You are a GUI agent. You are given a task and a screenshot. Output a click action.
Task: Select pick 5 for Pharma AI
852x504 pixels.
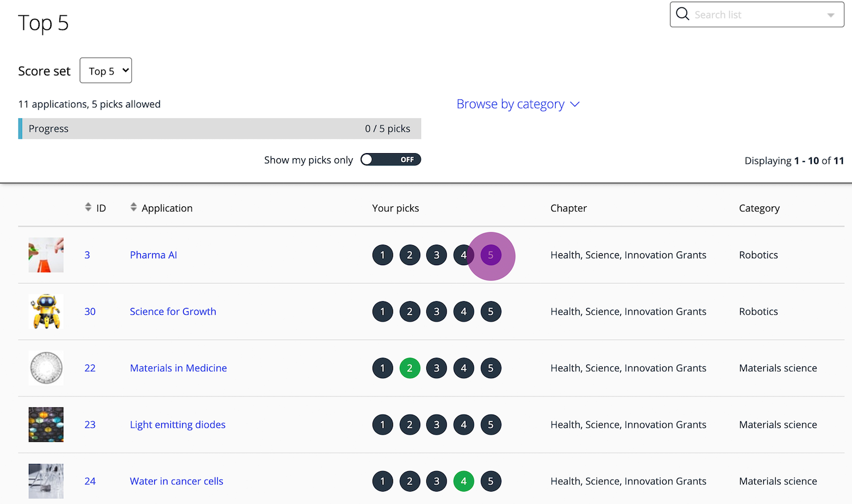coord(491,255)
